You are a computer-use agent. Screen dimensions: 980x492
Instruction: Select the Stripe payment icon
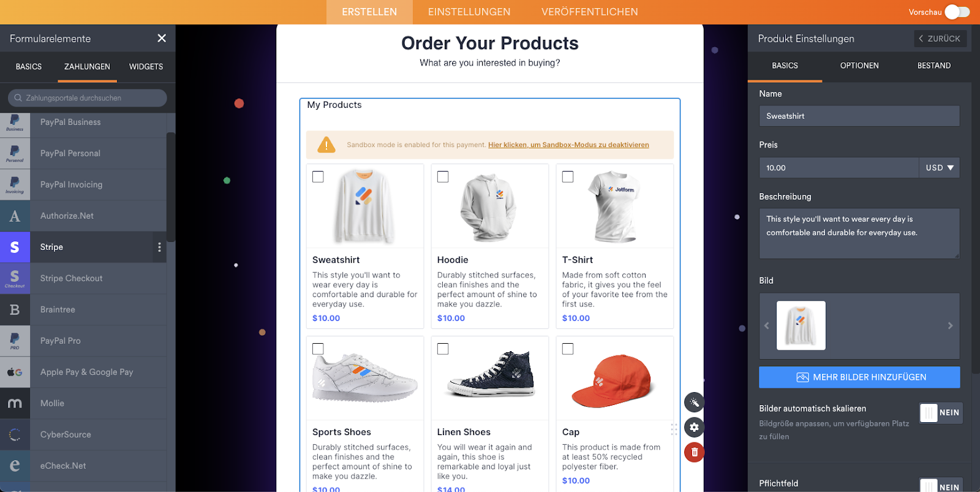click(x=15, y=247)
